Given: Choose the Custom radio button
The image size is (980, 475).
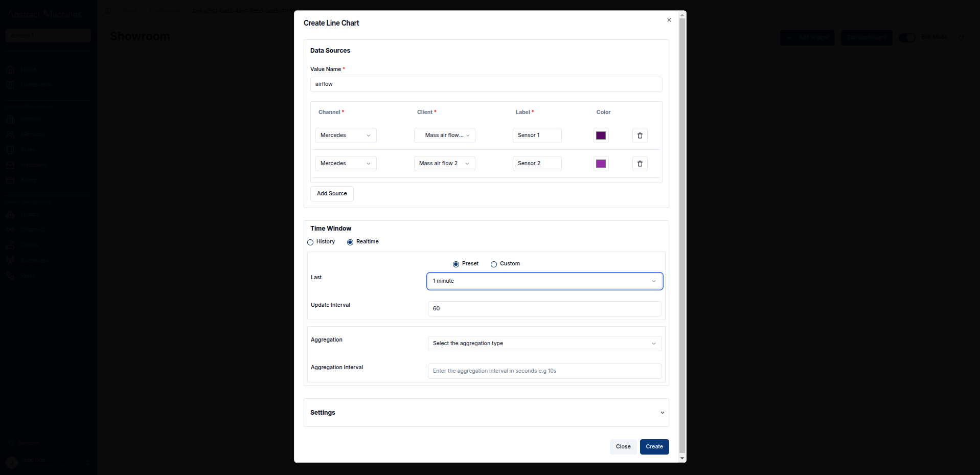Looking at the screenshot, I should [x=494, y=264].
